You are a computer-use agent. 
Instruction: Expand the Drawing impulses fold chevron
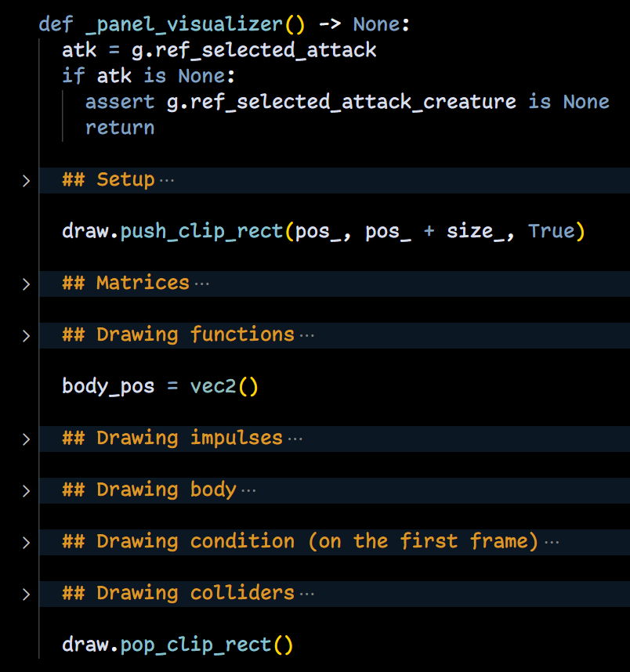click(26, 439)
